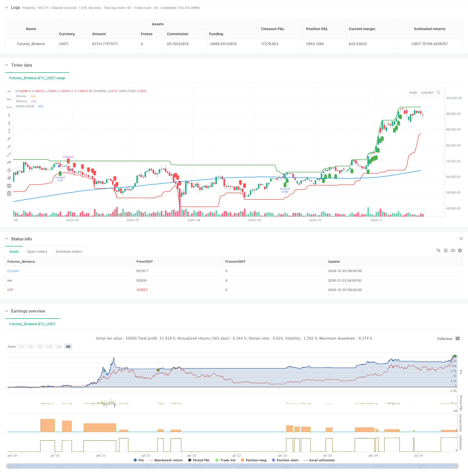
Task: Click the right navigator range handle
Action: tap(457, 466)
